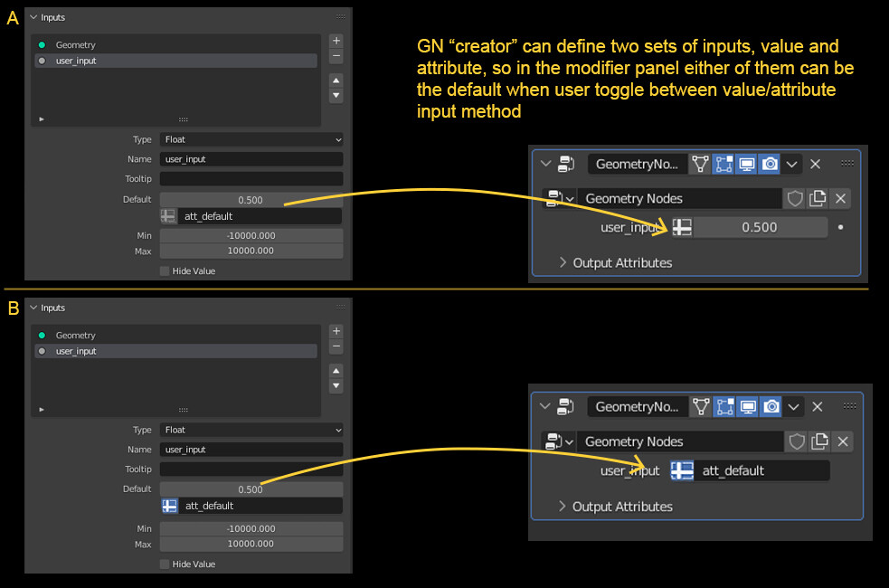Toggle attribute default icon beside att_default in panel A

(168, 216)
